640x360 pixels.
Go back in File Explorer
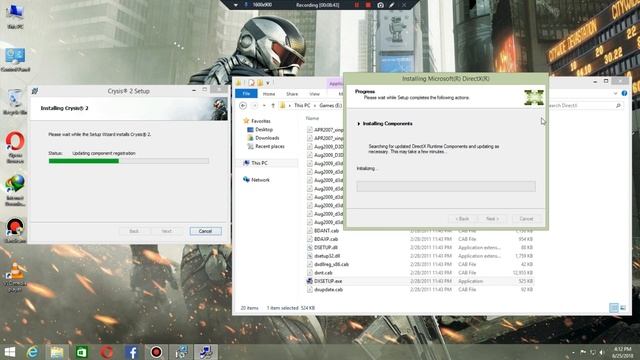coord(243,106)
